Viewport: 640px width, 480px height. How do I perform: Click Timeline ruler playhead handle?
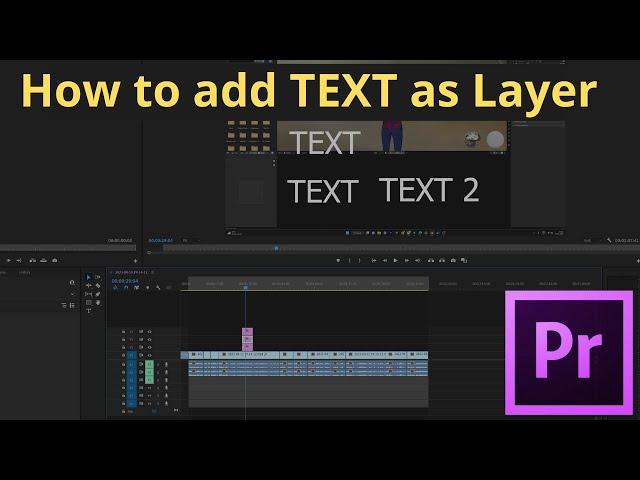[245, 287]
